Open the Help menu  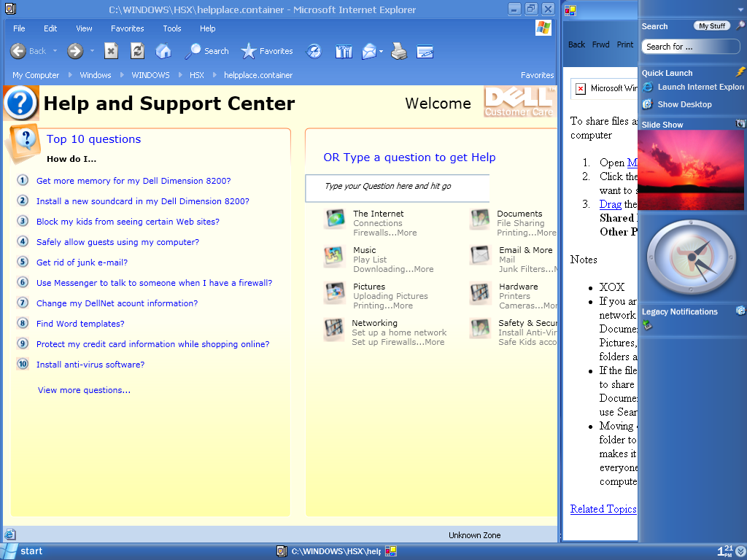pyautogui.click(x=207, y=28)
